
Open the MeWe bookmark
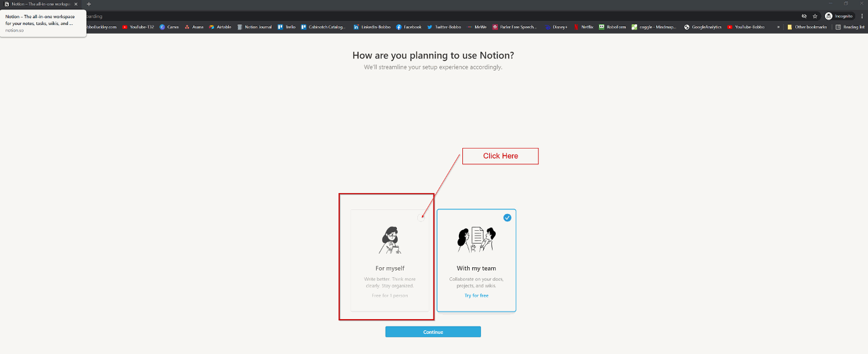coord(477,27)
